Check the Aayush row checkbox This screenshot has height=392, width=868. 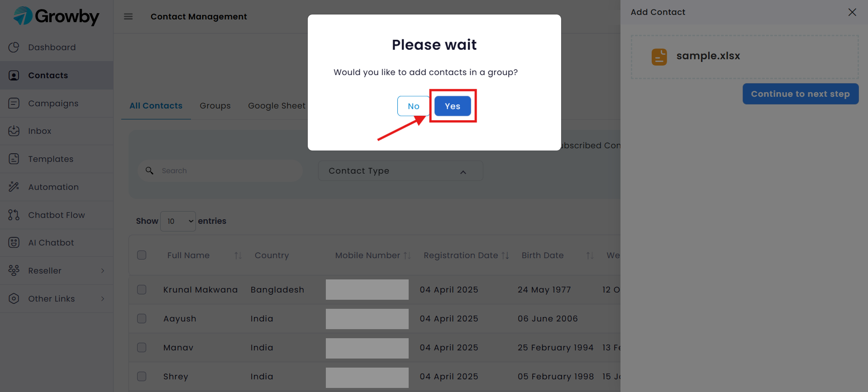click(142, 318)
